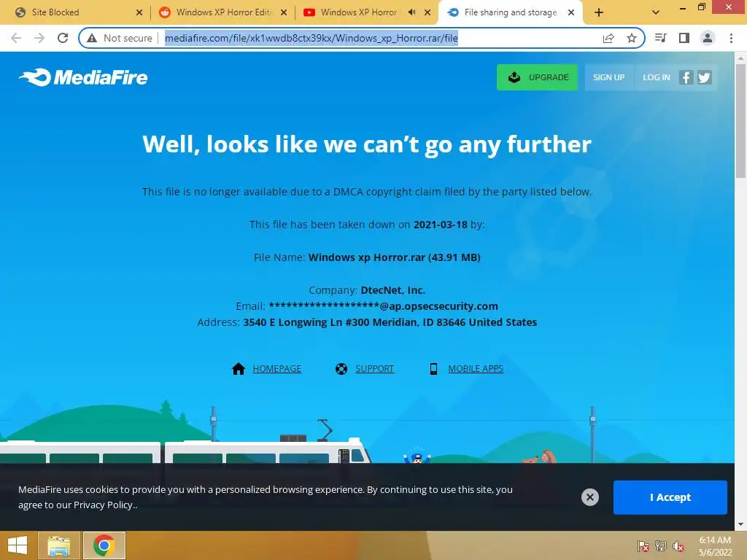747x560 pixels.
Task: Click the green UPGRADE button
Action: pos(538,77)
